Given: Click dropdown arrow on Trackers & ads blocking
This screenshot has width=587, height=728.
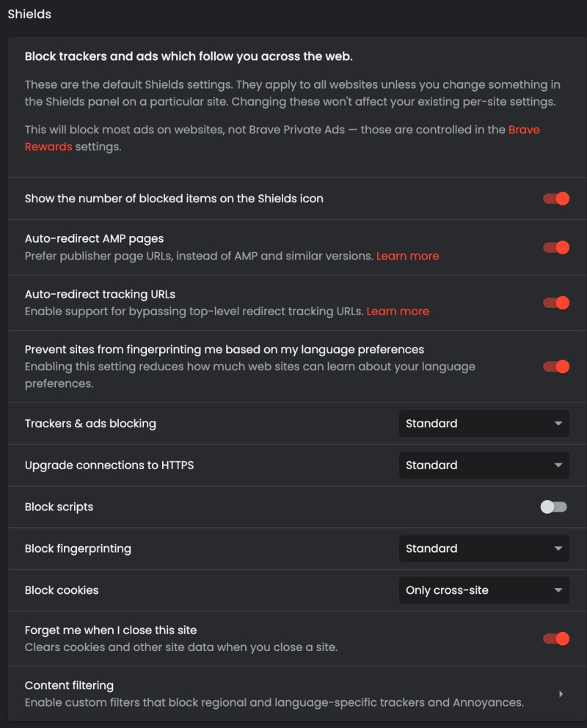Looking at the screenshot, I should tap(558, 424).
